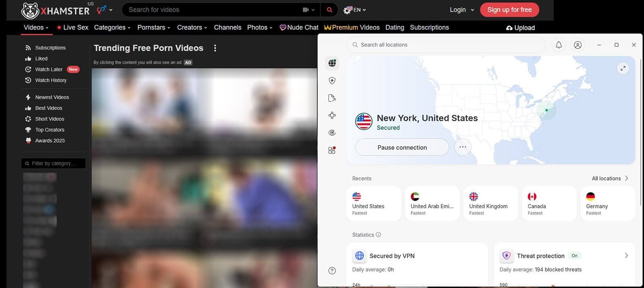Click the Statistics info icon
The height and width of the screenshot is (288, 644).
(x=378, y=235)
